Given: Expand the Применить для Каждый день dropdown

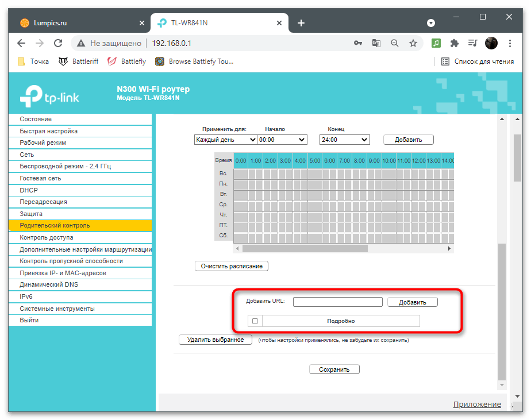Looking at the screenshot, I should pyautogui.click(x=225, y=140).
